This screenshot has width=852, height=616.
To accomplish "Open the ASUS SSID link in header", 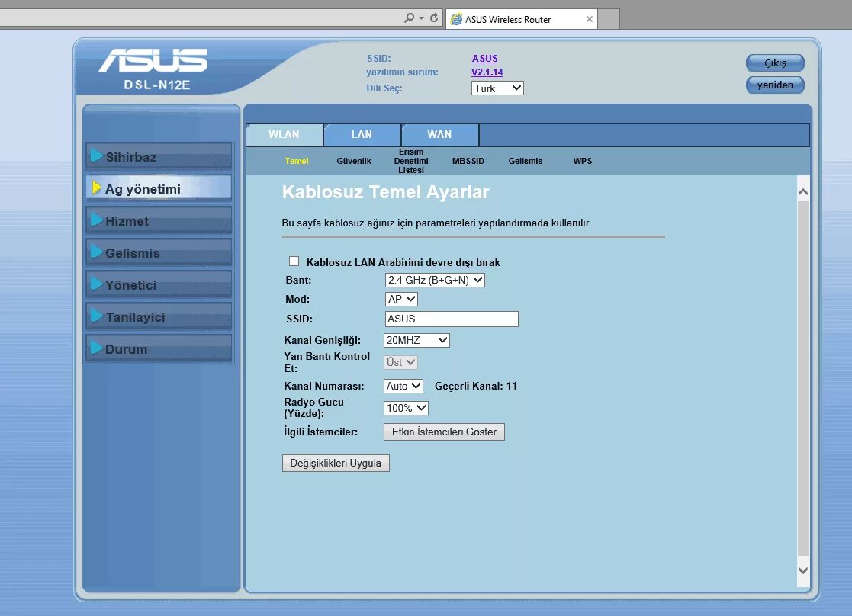I will pos(484,58).
